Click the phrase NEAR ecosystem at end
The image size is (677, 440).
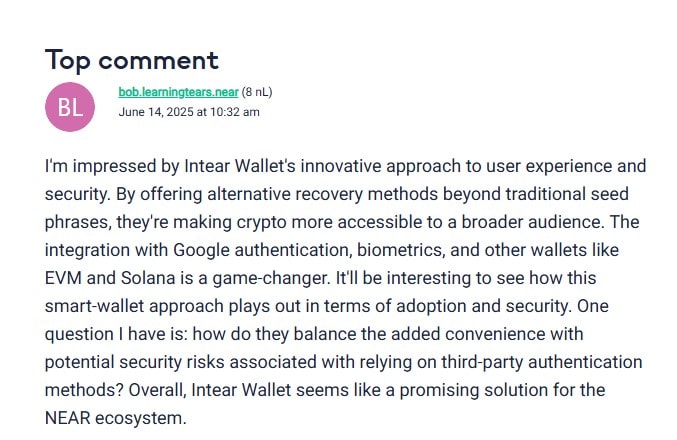(x=115, y=418)
